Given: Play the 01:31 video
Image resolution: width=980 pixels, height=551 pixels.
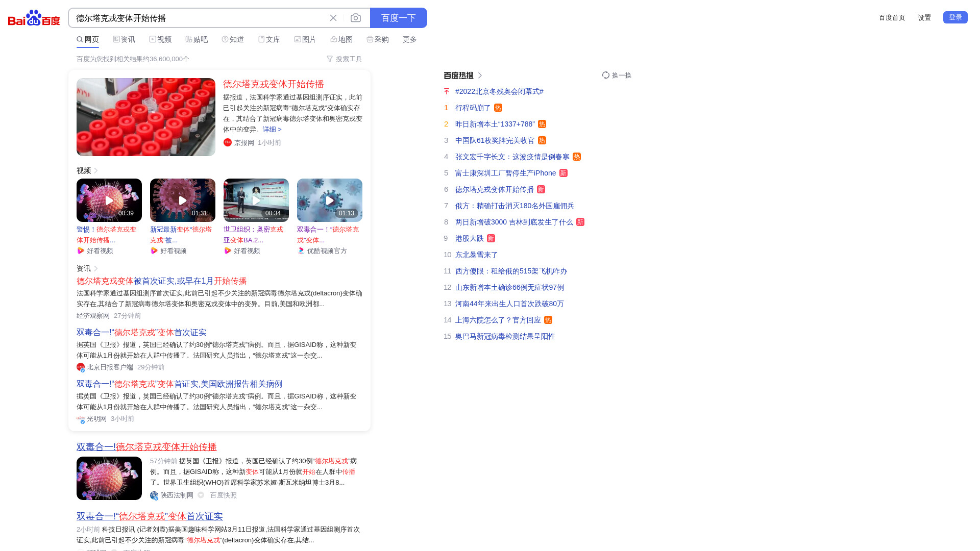Looking at the screenshot, I should pyautogui.click(x=183, y=200).
